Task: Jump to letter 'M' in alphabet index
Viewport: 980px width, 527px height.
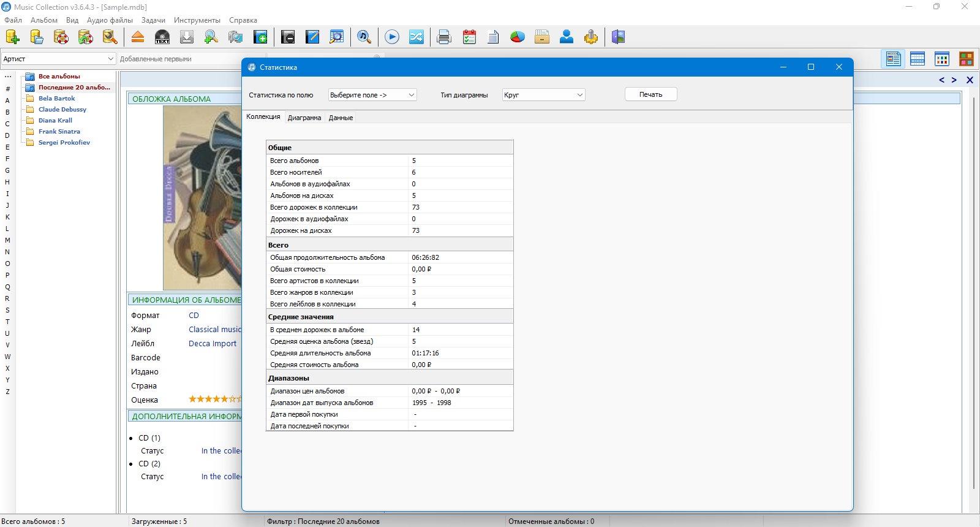Action: click(7, 240)
